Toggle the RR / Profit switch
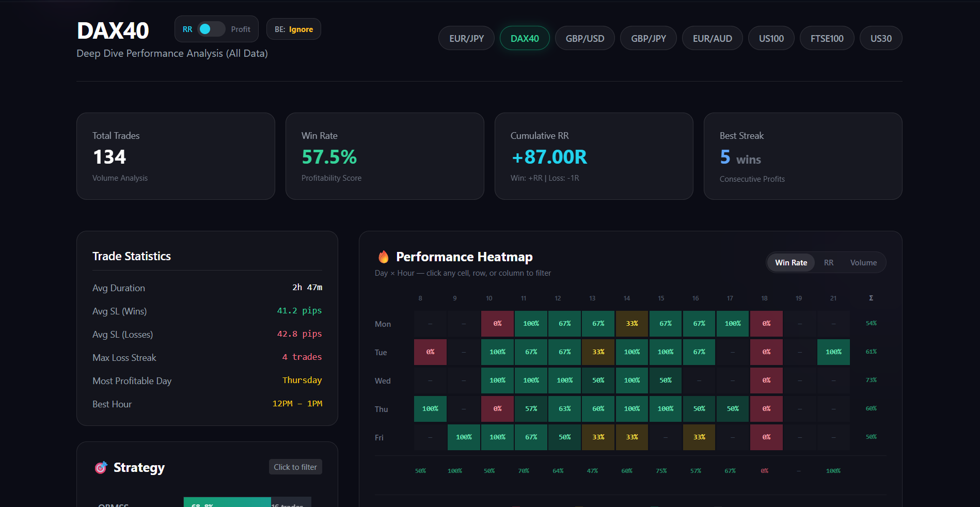 (211, 29)
